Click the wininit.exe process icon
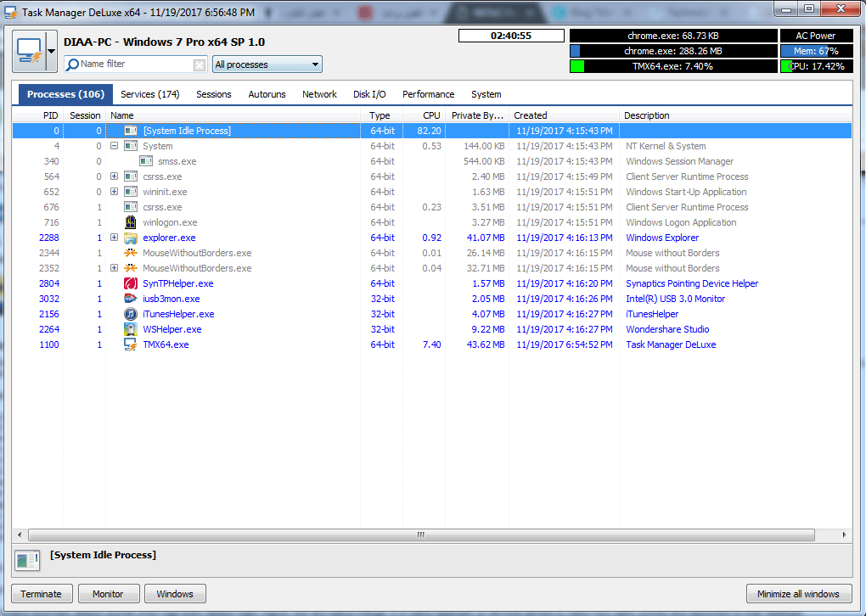This screenshot has height=616, width=866. click(131, 192)
